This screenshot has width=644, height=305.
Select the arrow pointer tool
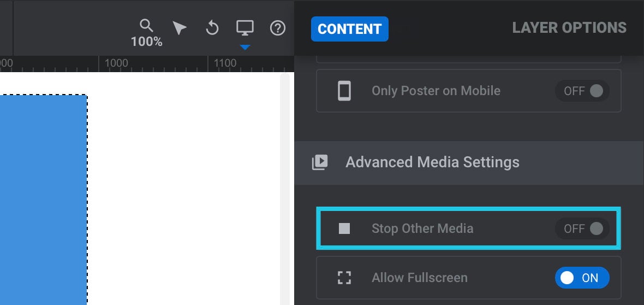coord(179,28)
